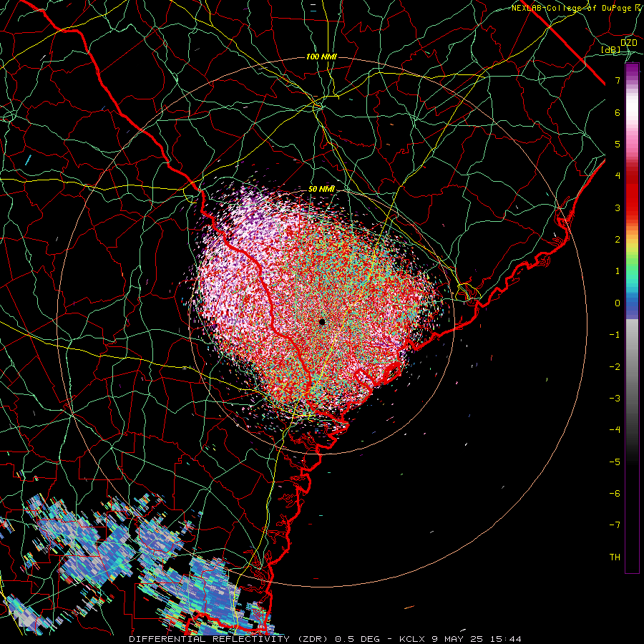Click the black radar site dot

pyautogui.click(x=322, y=321)
